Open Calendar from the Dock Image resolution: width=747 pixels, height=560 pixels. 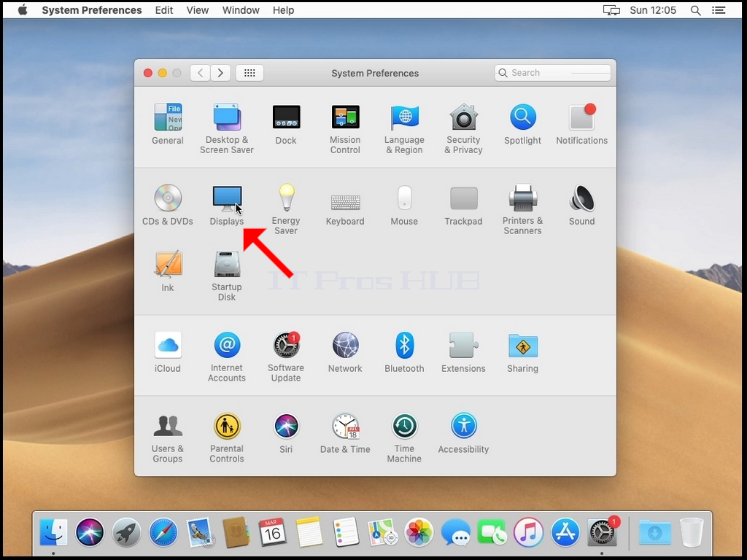273,532
